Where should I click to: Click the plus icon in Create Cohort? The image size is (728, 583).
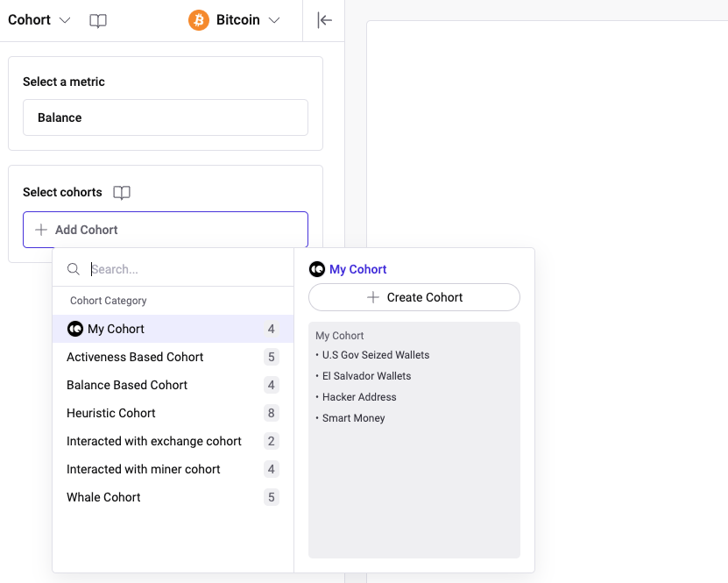tap(372, 297)
